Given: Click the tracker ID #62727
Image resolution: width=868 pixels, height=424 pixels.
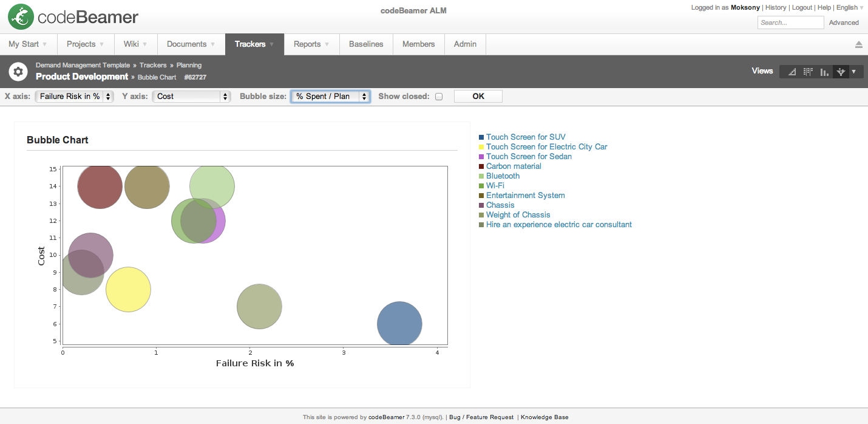Looking at the screenshot, I should 195,78.
